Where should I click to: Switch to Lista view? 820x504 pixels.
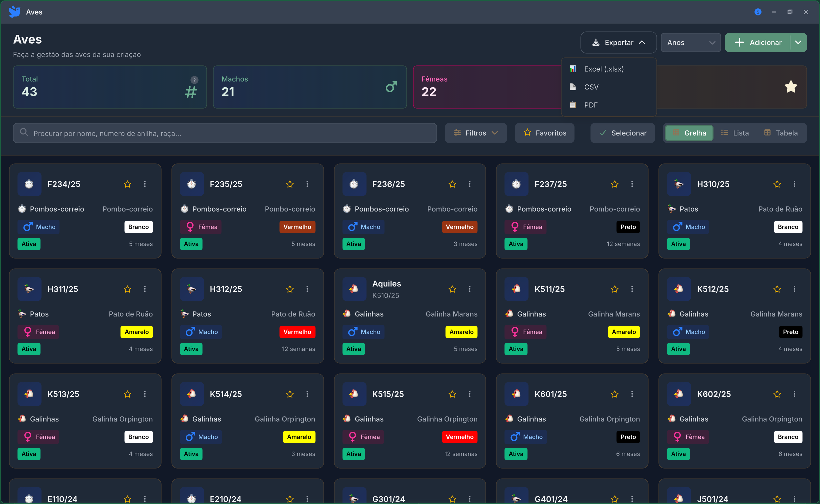click(735, 133)
